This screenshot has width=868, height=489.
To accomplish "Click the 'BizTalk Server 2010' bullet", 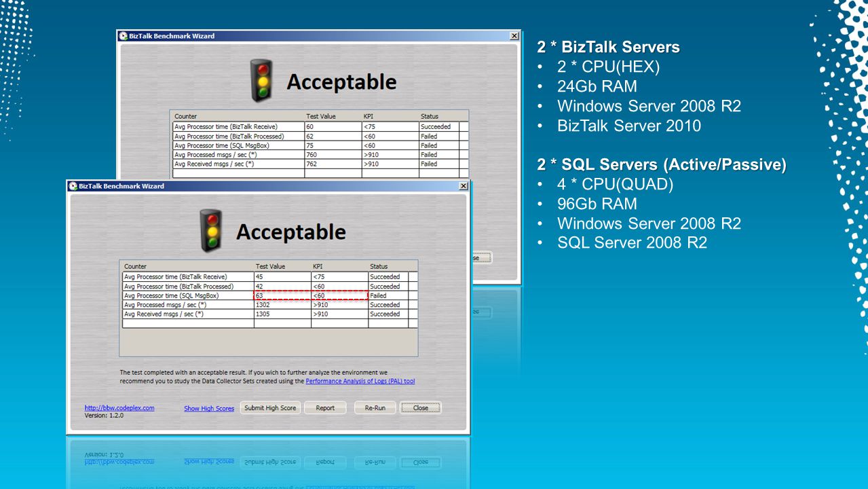I will click(629, 126).
